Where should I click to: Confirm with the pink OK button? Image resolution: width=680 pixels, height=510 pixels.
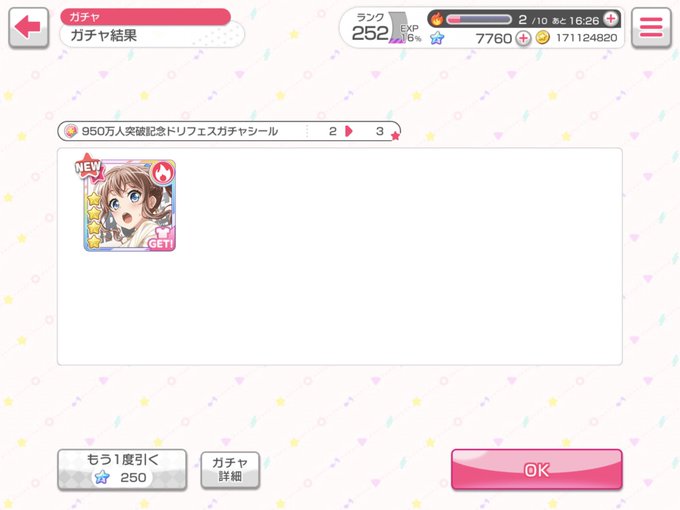537,470
